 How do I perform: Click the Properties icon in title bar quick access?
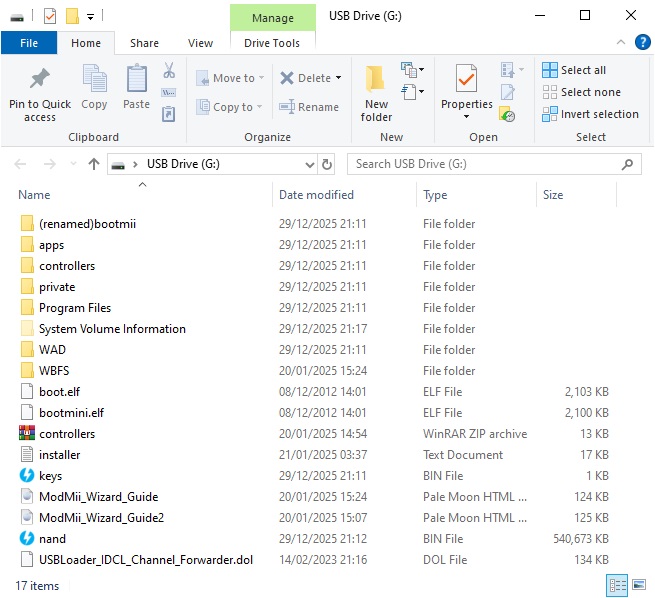(50, 16)
